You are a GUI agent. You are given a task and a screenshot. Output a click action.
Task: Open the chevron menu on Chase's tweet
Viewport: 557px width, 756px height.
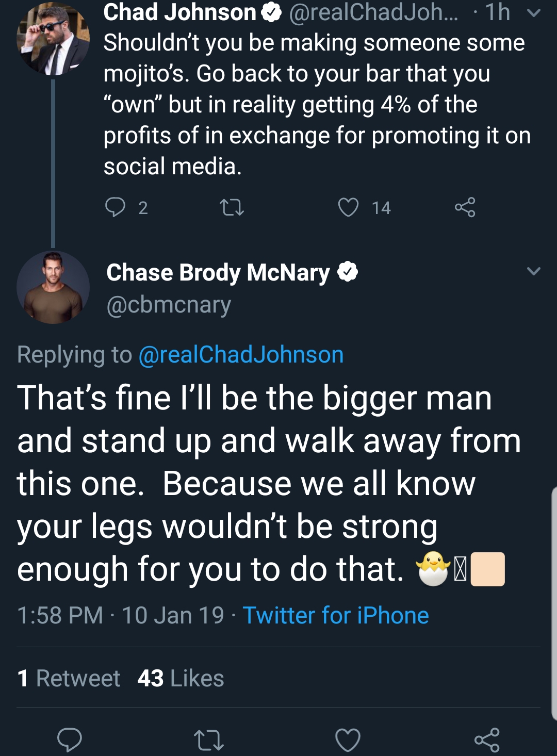[x=534, y=271]
